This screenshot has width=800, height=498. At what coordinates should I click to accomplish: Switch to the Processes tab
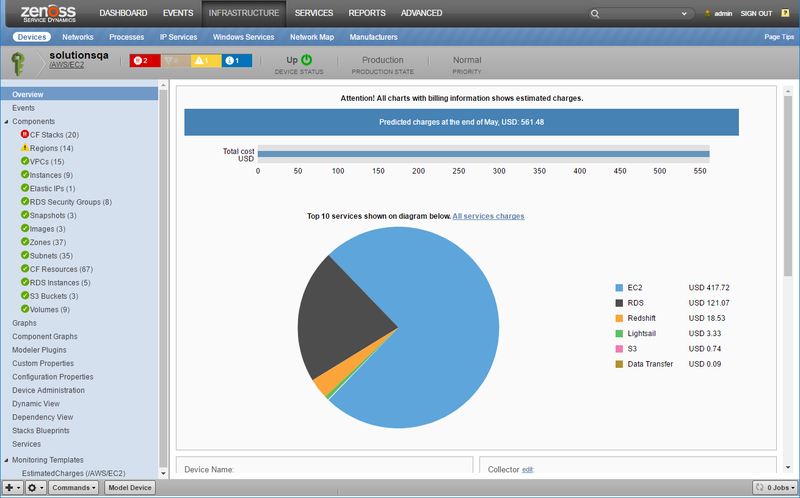point(127,37)
